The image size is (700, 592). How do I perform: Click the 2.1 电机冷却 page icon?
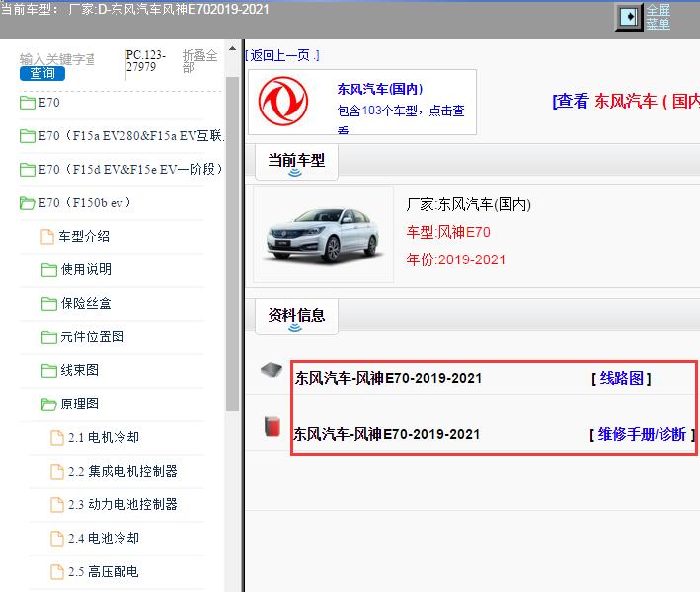pyautogui.click(x=57, y=438)
